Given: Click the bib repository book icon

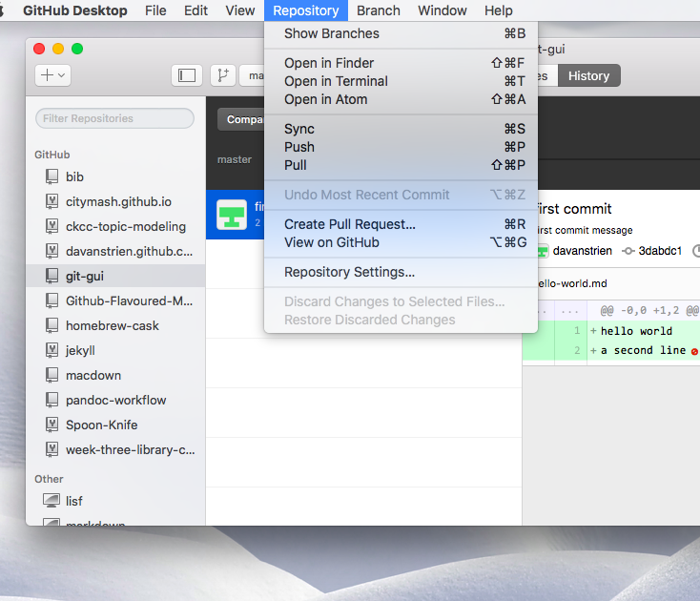Looking at the screenshot, I should (x=51, y=176).
